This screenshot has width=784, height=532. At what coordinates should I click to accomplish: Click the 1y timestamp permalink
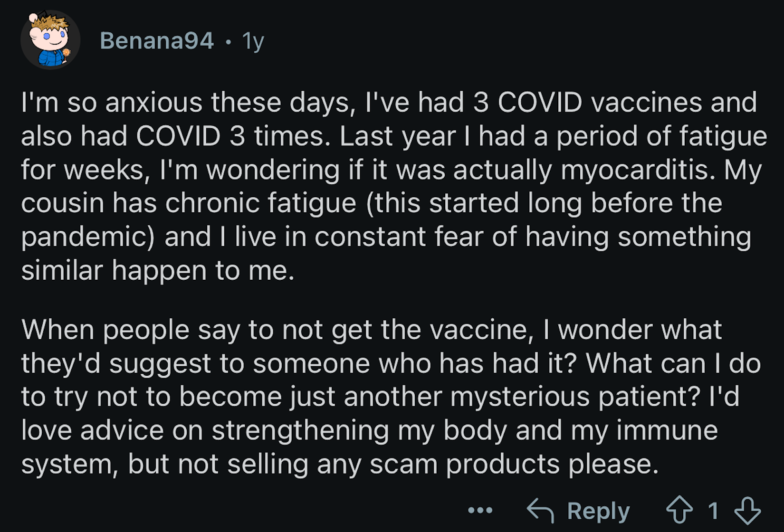(253, 41)
